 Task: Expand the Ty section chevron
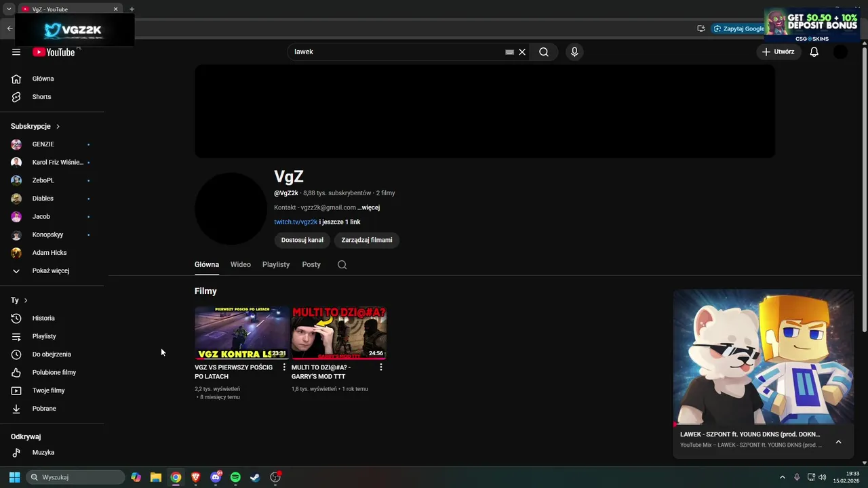tap(26, 300)
